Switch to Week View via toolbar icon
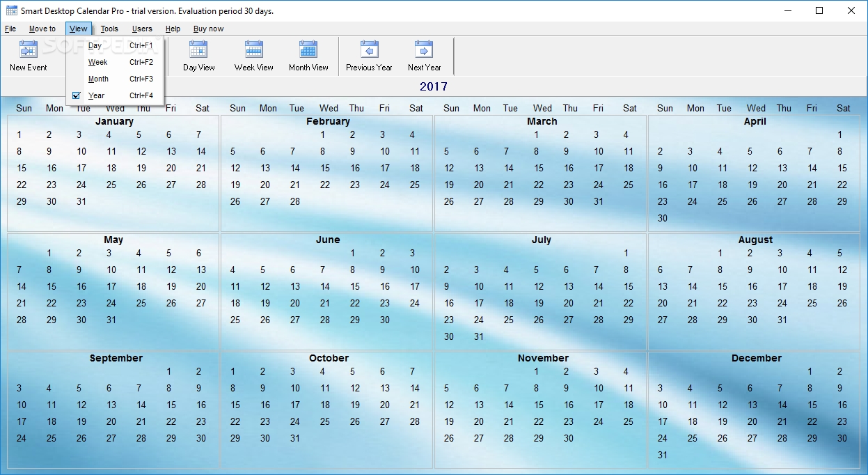This screenshot has width=868, height=475. [254, 56]
